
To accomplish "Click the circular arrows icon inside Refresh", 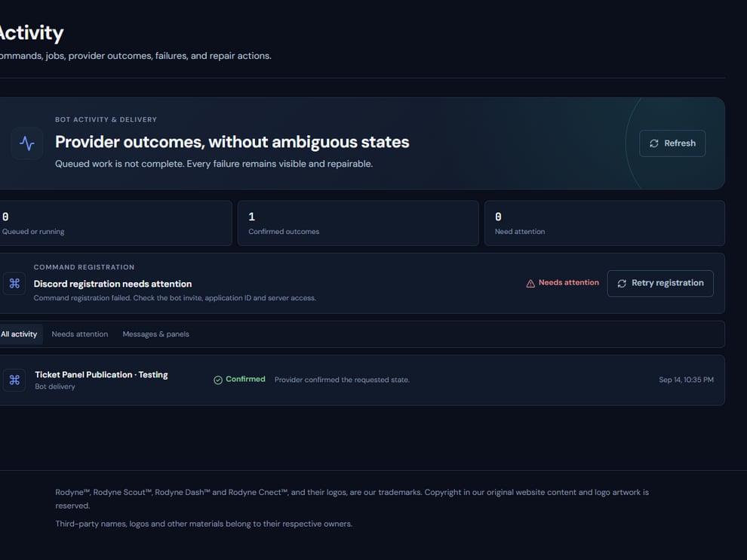I will pyautogui.click(x=654, y=143).
